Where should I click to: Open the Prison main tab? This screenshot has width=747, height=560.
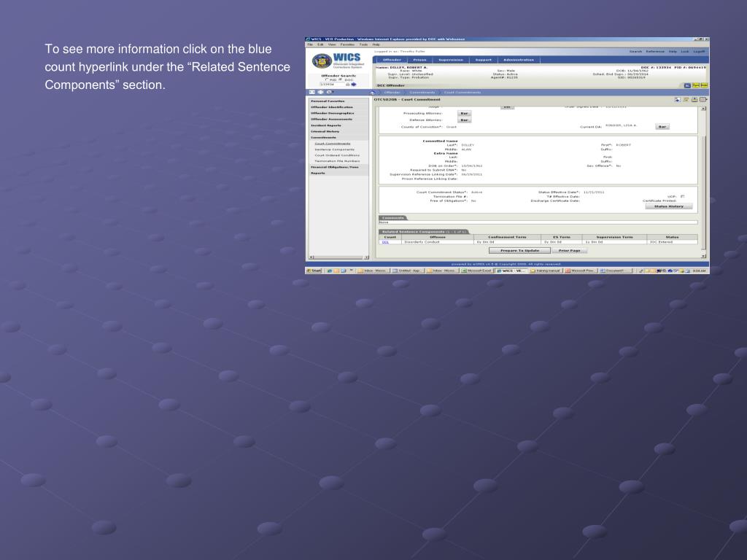419,60
